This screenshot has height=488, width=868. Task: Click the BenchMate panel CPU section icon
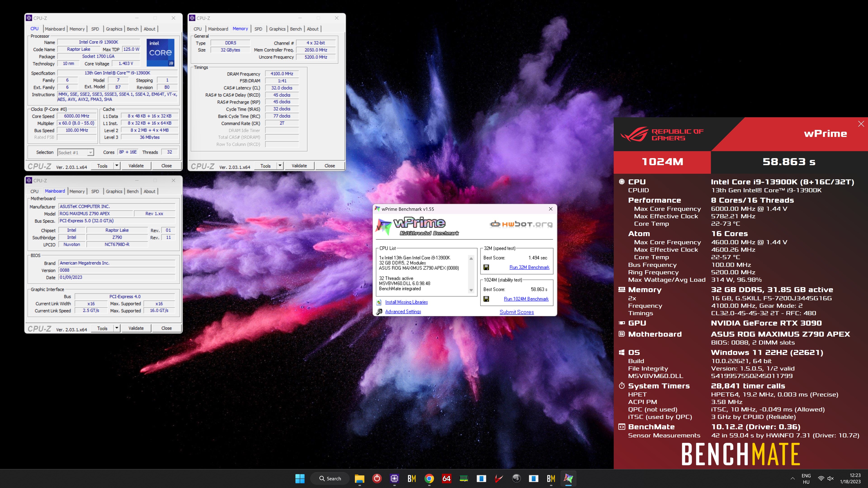(622, 182)
